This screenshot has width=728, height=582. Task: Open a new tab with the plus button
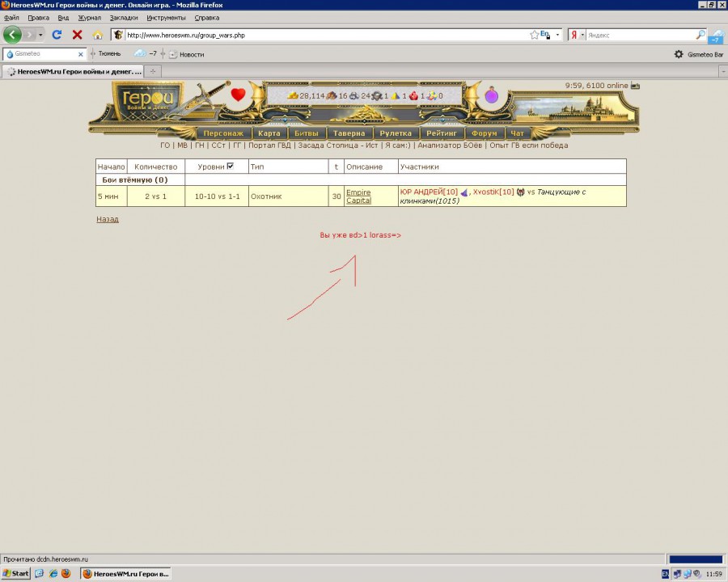153,71
